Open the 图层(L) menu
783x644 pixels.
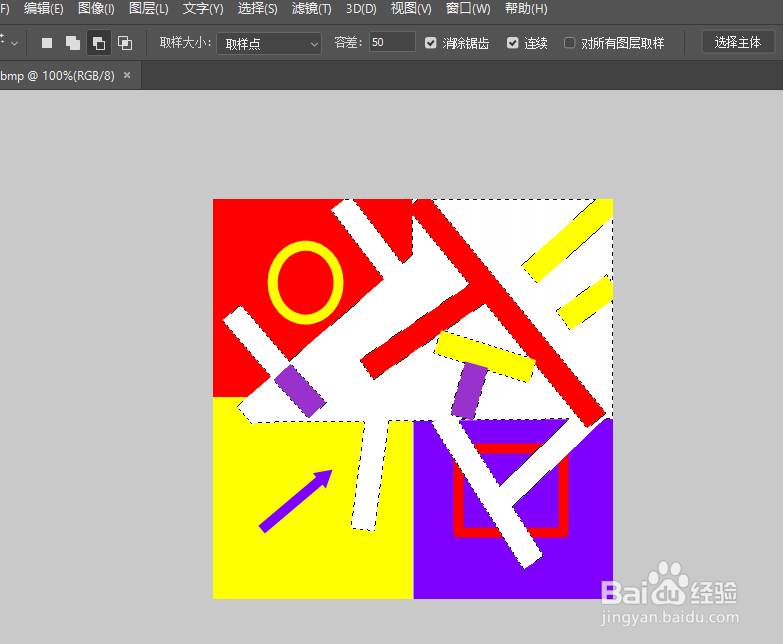pyautogui.click(x=149, y=8)
